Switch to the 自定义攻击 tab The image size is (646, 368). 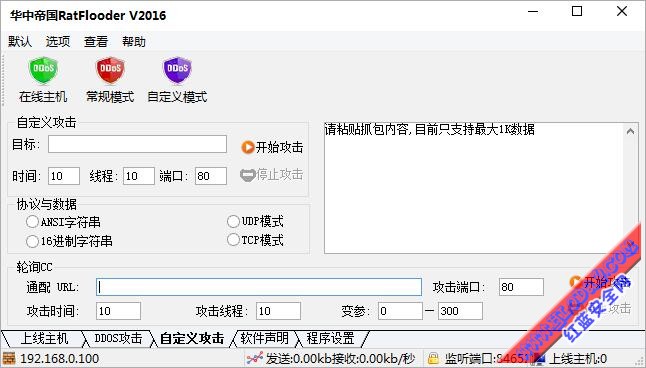[192, 339]
